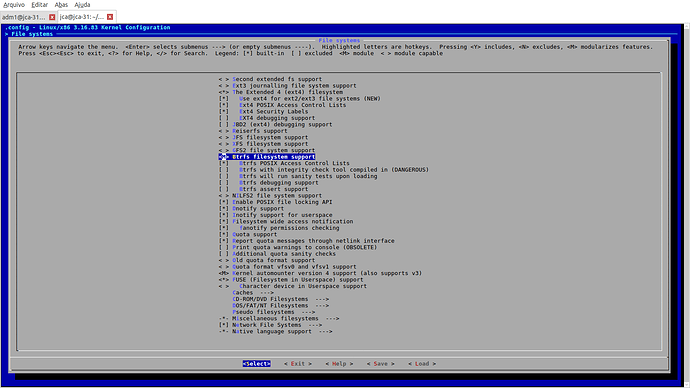Expand the Native language support submenu
The image size is (690, 388).
pyautogui.click(x=275, y=331)
